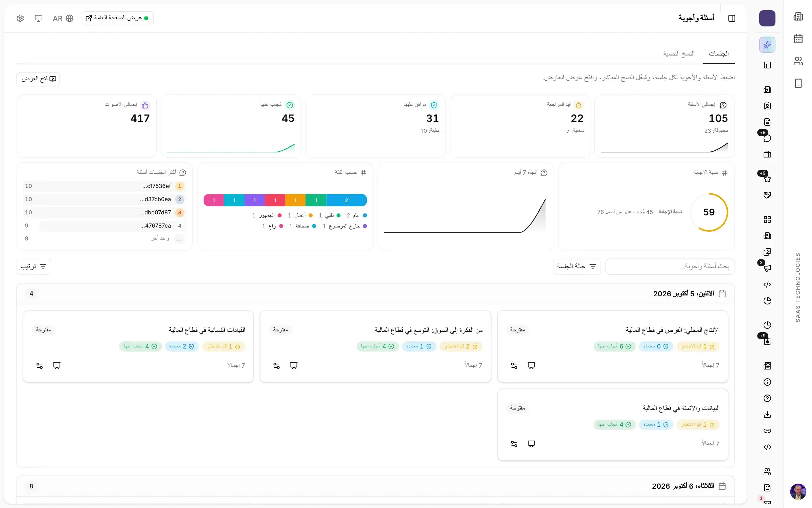This screenshot has width=812, height=508.
Task: Open the الإنتاج المحلي session card title
Action: point(673,330)
